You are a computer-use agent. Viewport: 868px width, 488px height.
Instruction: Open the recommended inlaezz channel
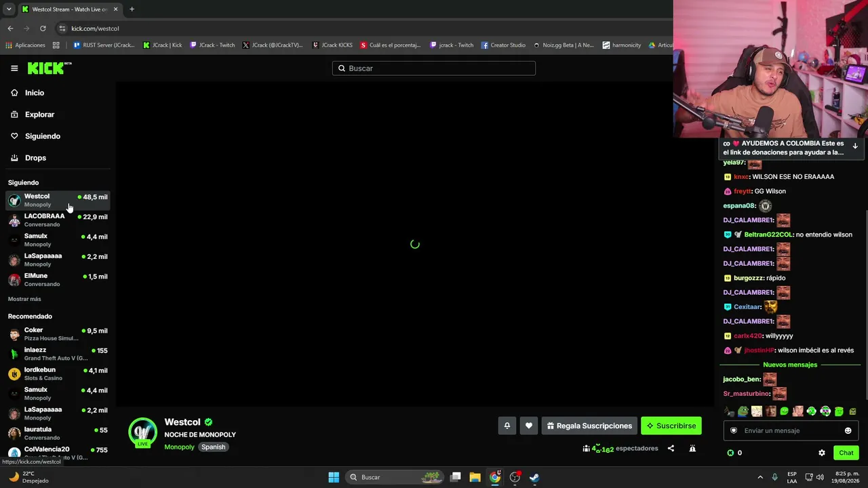(x=58, y=354)
